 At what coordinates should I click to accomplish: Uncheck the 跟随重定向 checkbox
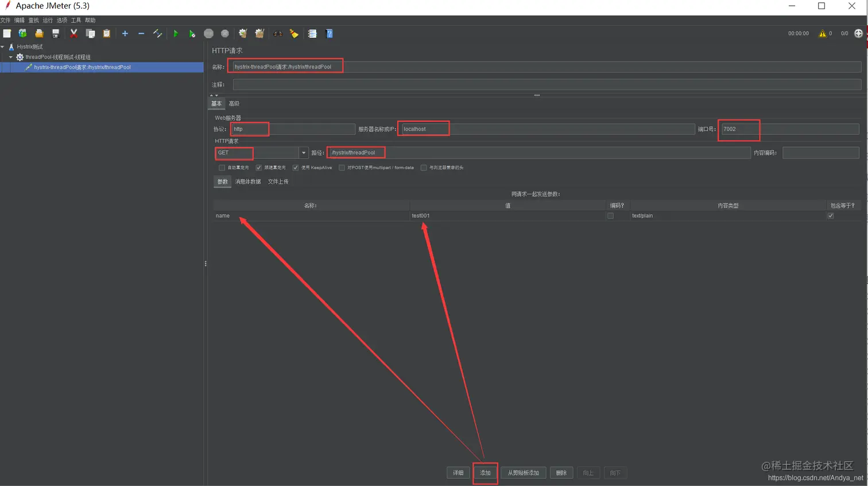(258, 168)
